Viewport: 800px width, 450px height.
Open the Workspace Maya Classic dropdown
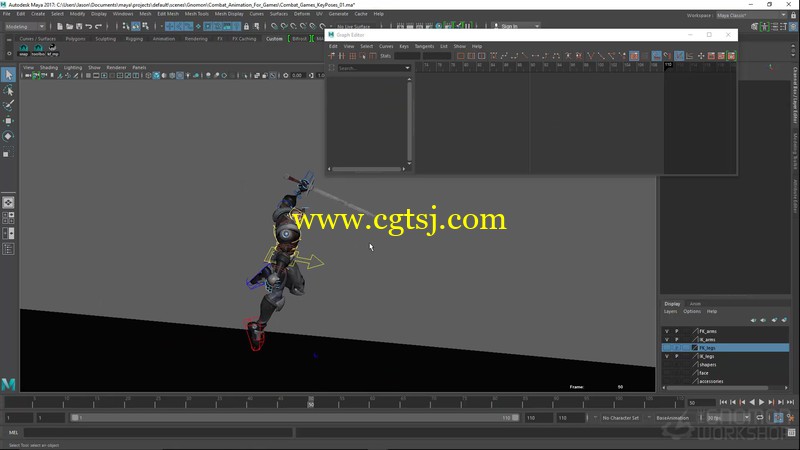coord(751,15)
